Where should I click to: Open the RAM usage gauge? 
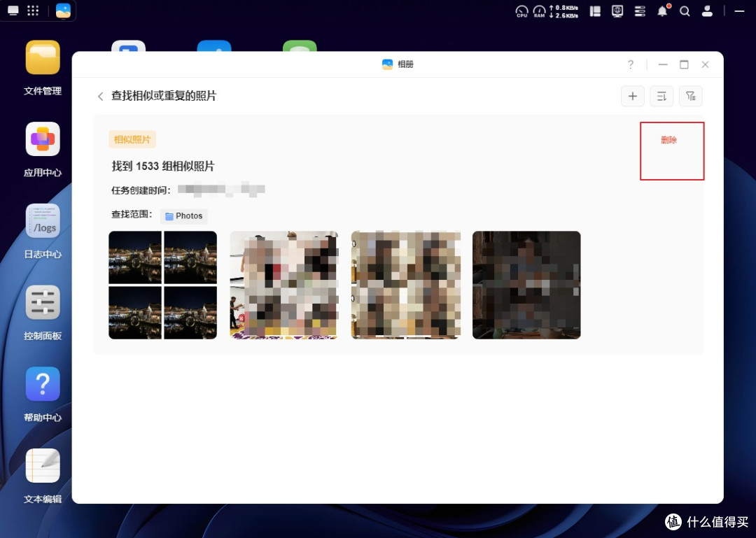(x=539, y=11)
